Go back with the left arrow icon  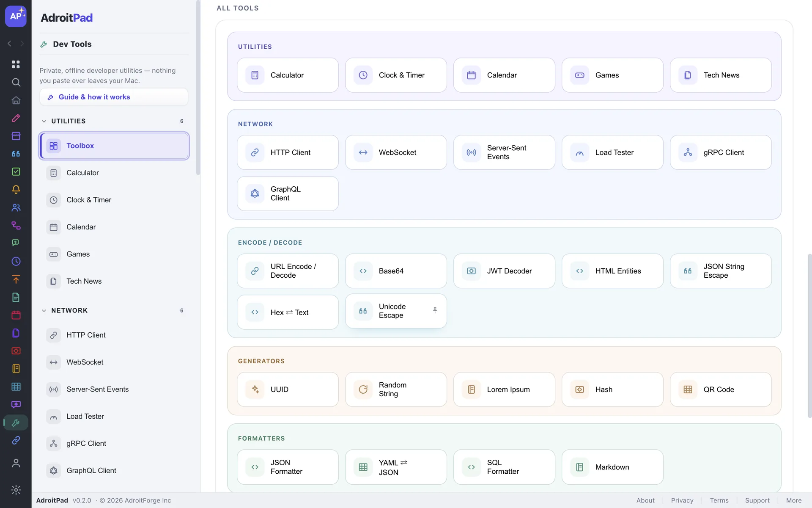tap(10, 44)
